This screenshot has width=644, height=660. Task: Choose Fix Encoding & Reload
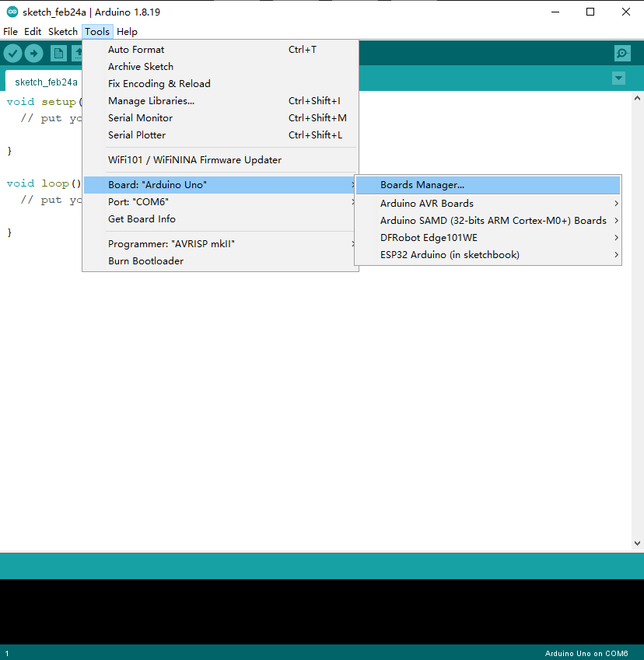pyautogui.click(x=220, y=84)
